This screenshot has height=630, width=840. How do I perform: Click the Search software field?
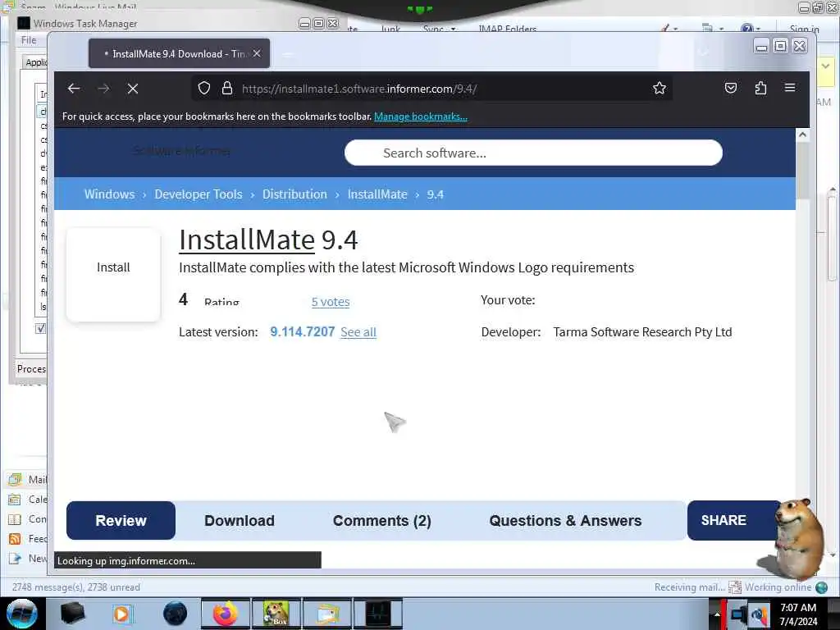coord(533,153)
